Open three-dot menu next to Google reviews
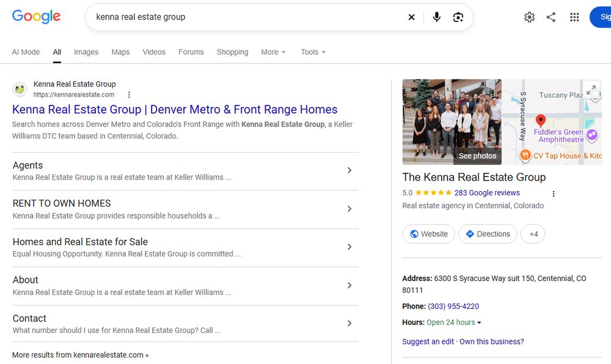This screenshot has width=611, height=364. pyautogui.click(x=554, y=194)
